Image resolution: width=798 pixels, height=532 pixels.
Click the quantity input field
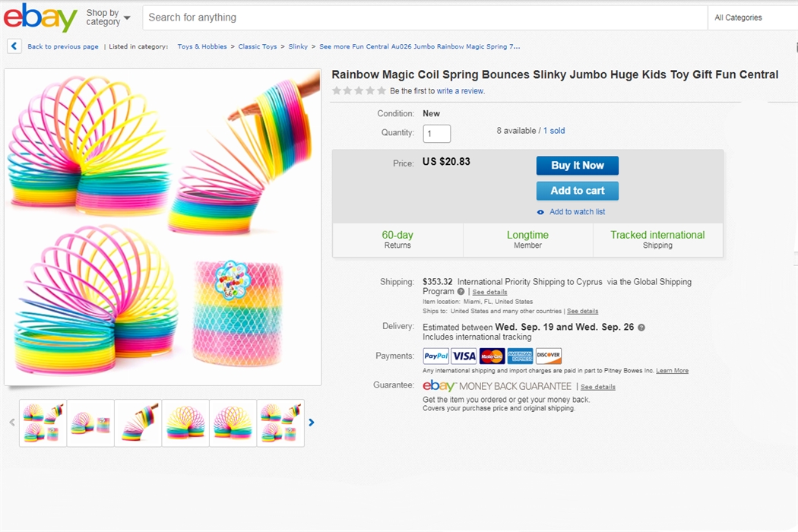pos(437,134)
